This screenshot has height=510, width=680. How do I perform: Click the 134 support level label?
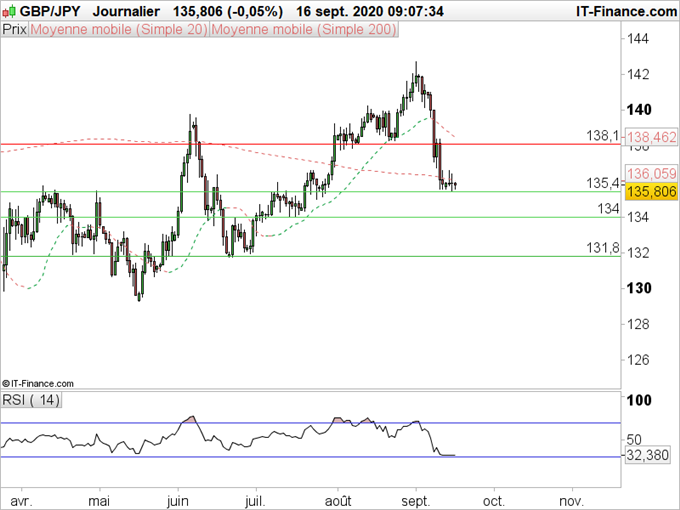pos(608,209)
